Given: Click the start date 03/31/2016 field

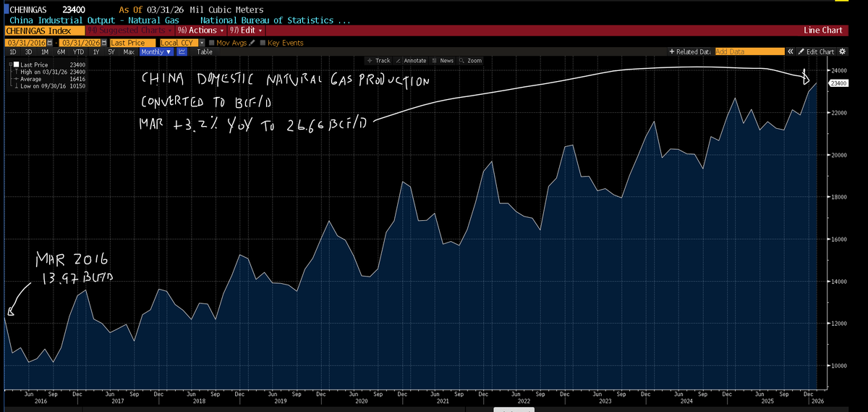Looking at the screenshot, I should [x=26, y=43].
